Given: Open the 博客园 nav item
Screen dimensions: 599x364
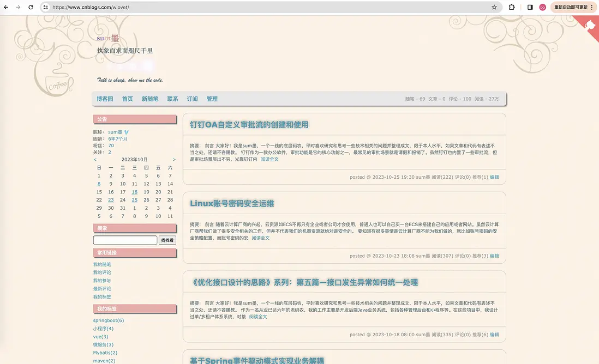Looking at the screenshot, I should point(105,99).
